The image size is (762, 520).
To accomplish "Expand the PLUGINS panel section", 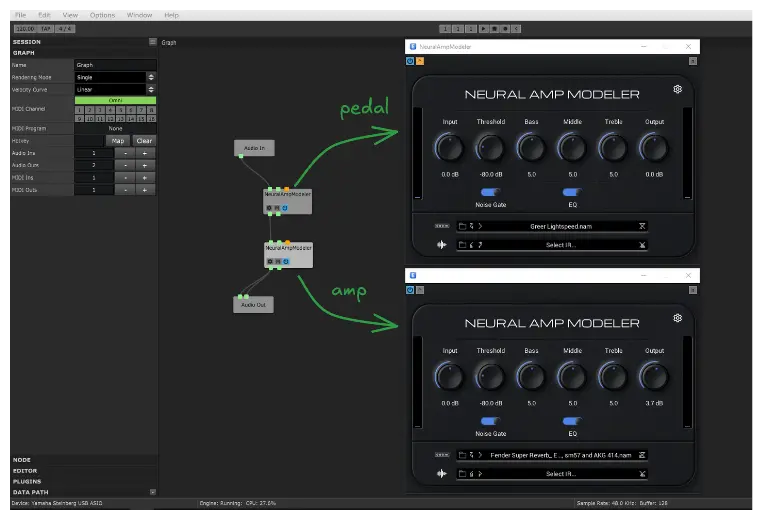I will [x=27, y=481].
